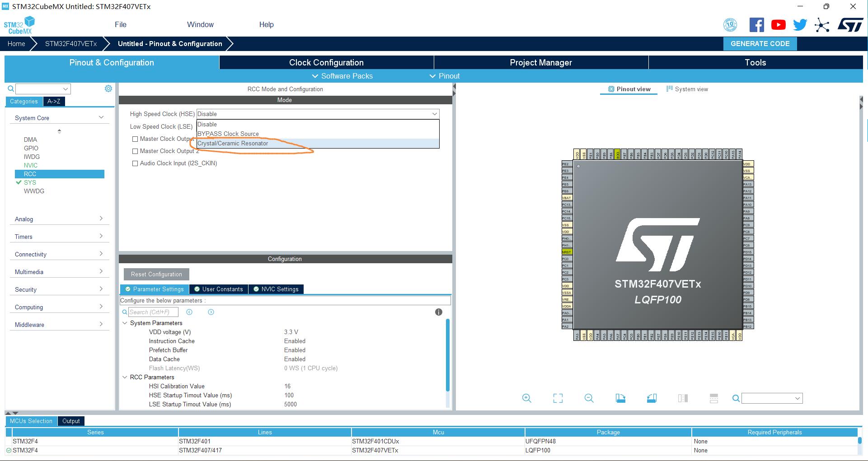
Task: Click STM32F407VETx breadcrumb
Action: [x=71, y=44]
